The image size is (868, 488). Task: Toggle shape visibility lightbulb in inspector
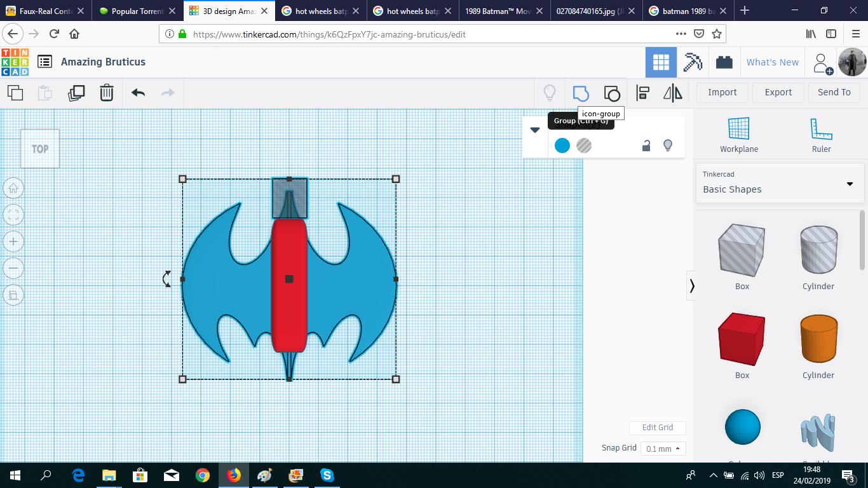click(x=668, y=146)
